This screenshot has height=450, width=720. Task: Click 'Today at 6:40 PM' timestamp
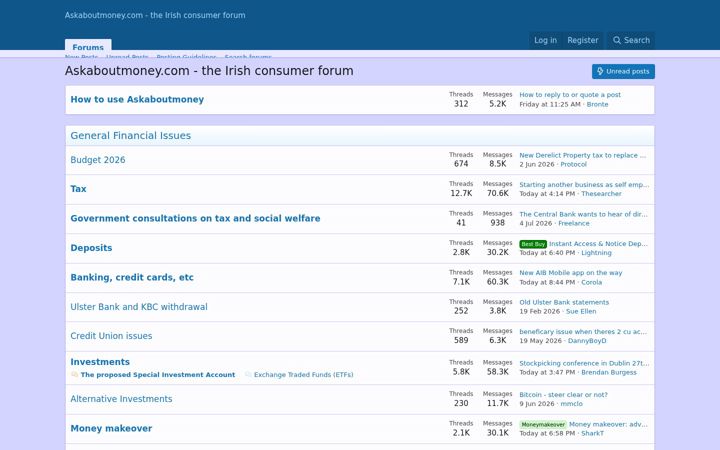547,253
